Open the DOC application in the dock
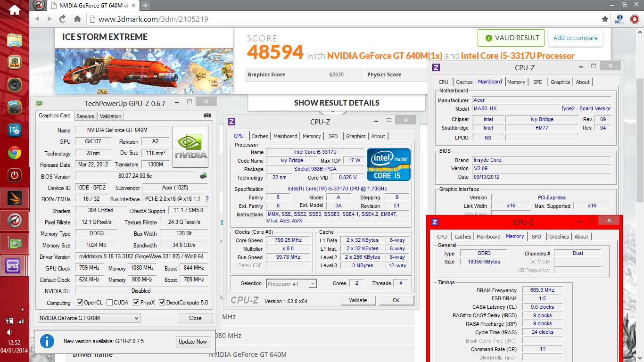The image size is (644, 362). (15, 108)
